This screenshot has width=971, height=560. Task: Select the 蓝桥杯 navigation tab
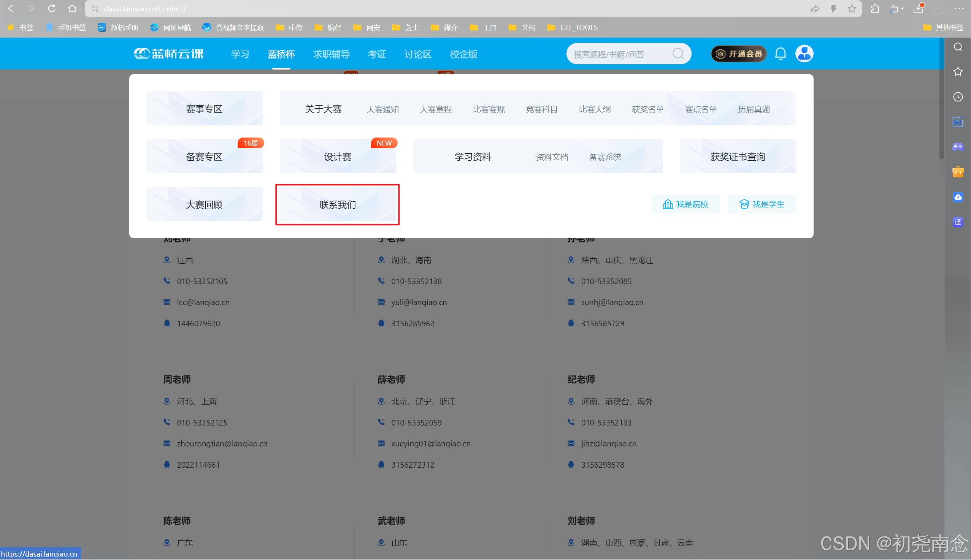(x=281, y=54)
